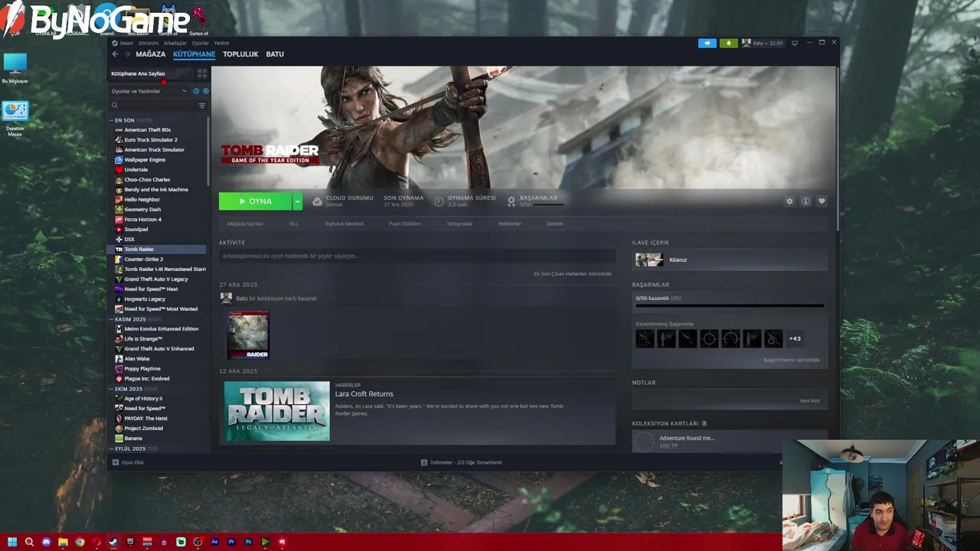The image size is (980, 551).
Task: Click the activity comment input field
Action: pyautogui.click(x=417, y=256)
